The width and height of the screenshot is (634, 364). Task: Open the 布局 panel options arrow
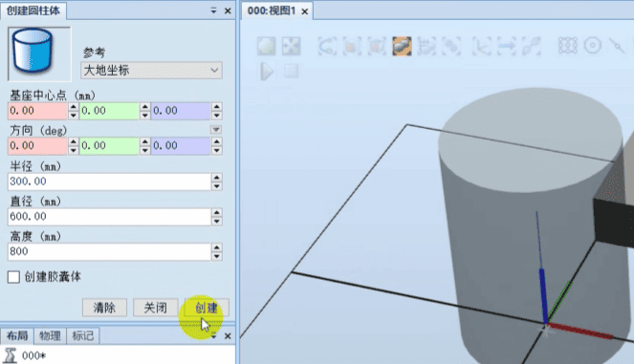(x=214, y=336)
